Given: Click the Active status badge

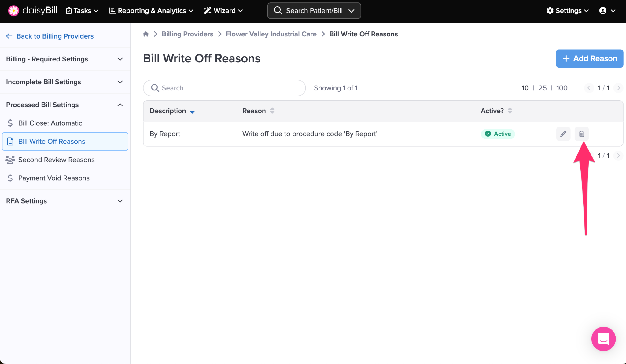Looking at the screenshot, I should pyautogui.click(x=498, y=134).
